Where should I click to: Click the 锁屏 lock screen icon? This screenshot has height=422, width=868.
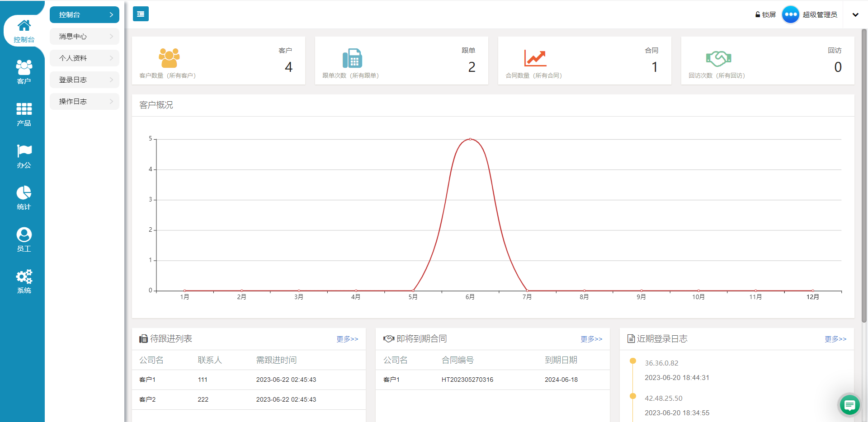758,14
